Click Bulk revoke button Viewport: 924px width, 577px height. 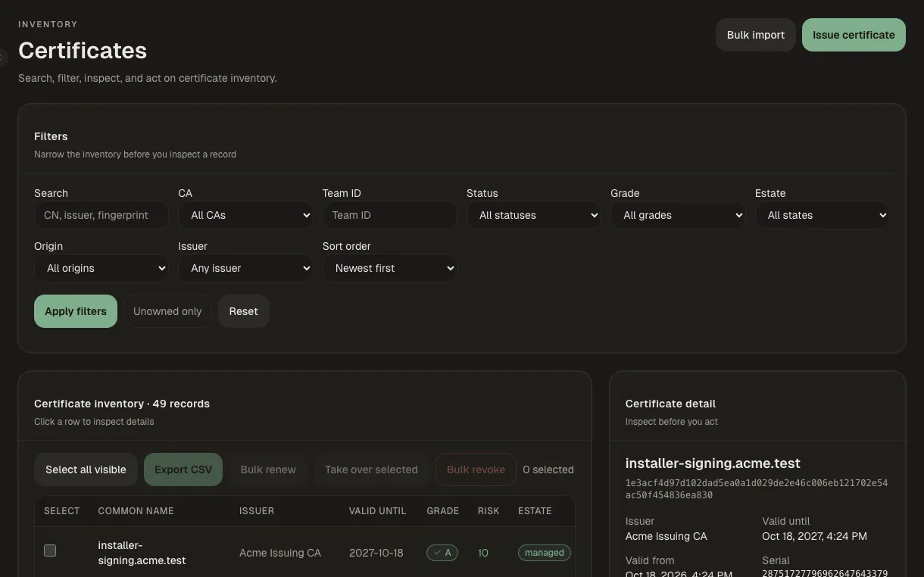click(x=476, y=469)
